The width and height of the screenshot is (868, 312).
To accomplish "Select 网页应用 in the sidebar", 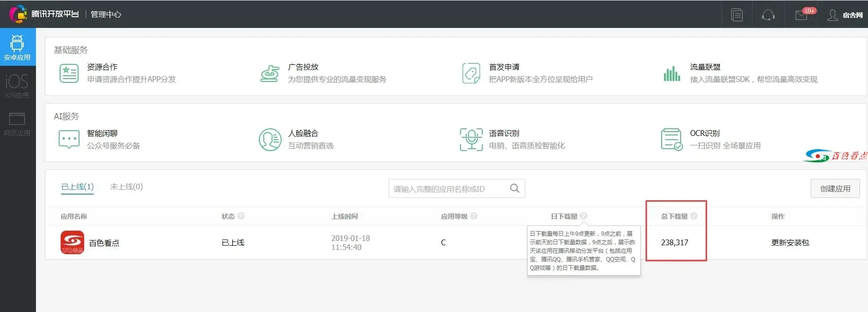I will 18,124.
